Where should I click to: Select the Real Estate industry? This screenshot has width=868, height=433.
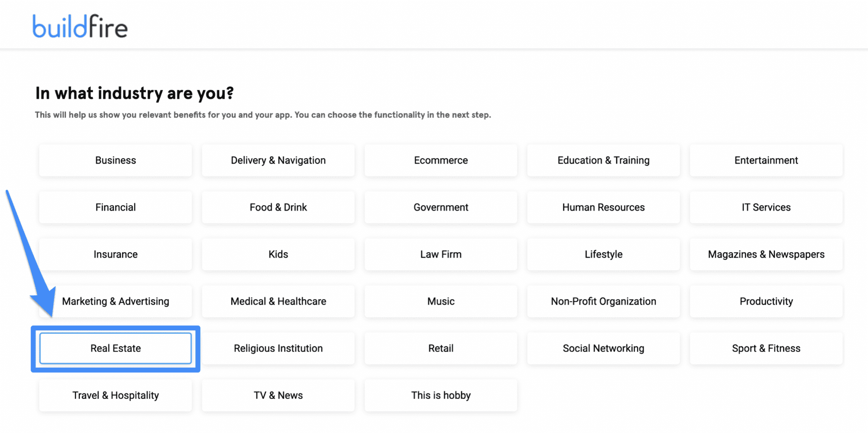point(115,348)
